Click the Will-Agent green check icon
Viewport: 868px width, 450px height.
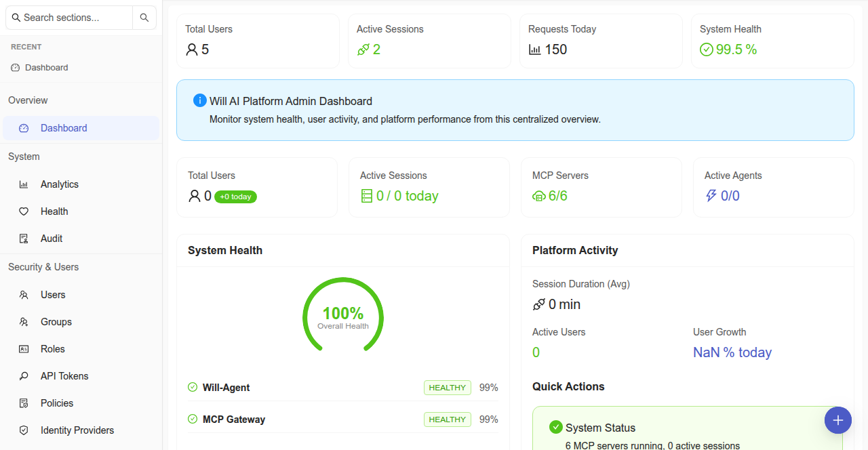point(193,387)
